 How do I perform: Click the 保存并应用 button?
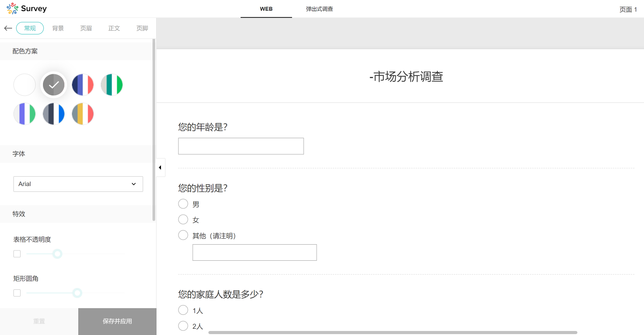(x=117, y=321)
